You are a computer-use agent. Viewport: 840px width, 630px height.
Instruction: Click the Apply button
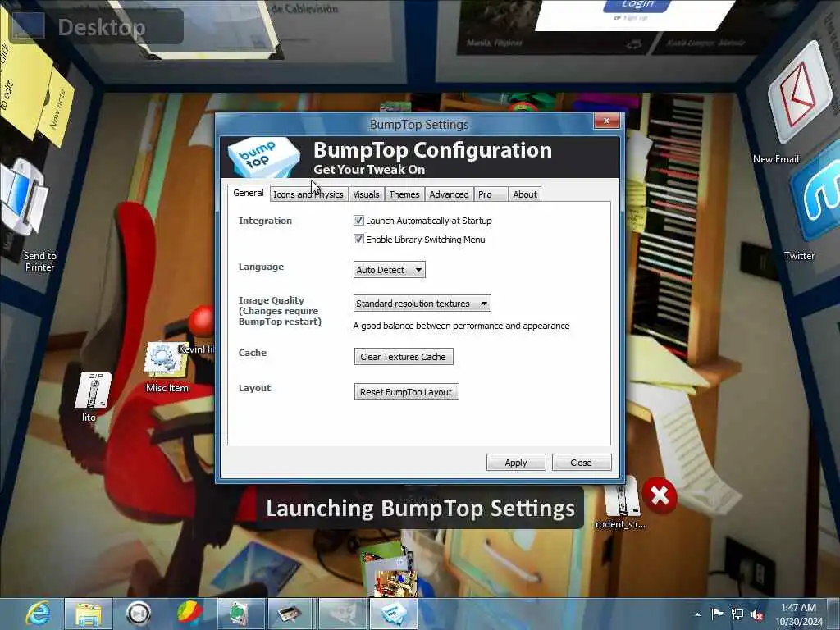pyautogui.click(x=516, y=463)
